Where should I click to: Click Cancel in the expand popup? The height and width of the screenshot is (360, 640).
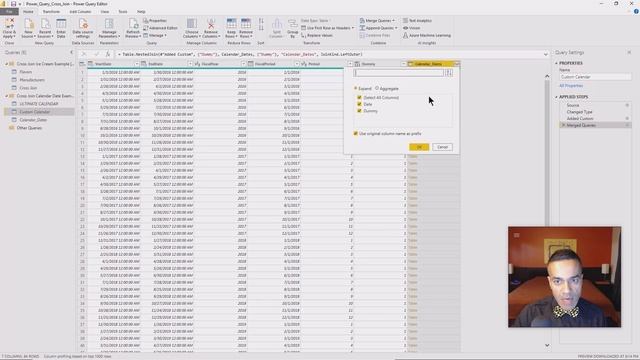pos(442,147)
